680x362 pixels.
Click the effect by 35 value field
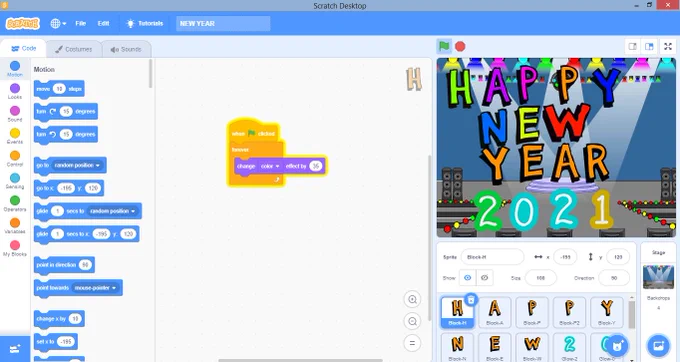(316, 166)
